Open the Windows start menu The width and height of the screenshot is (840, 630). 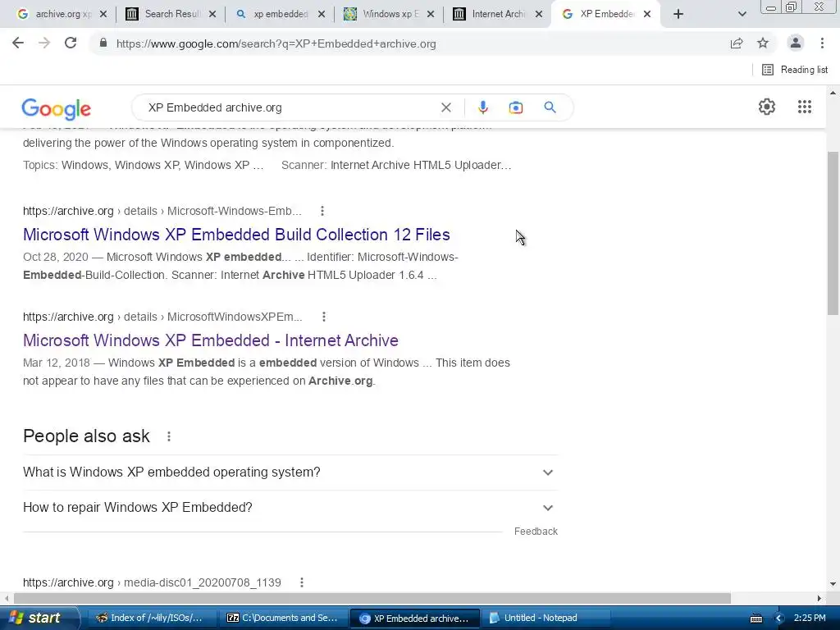39,618
